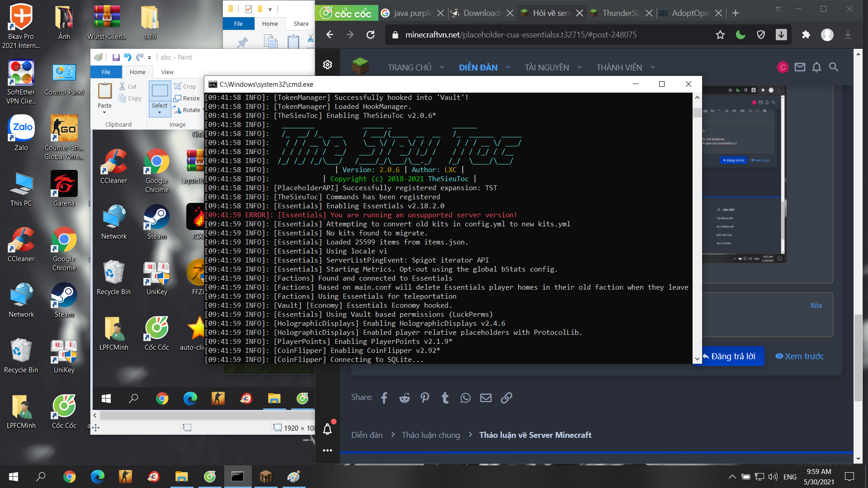Screen dimensions: 868x488
Task: Open browser extensions puzzle icon
Action: coord(806,35)
